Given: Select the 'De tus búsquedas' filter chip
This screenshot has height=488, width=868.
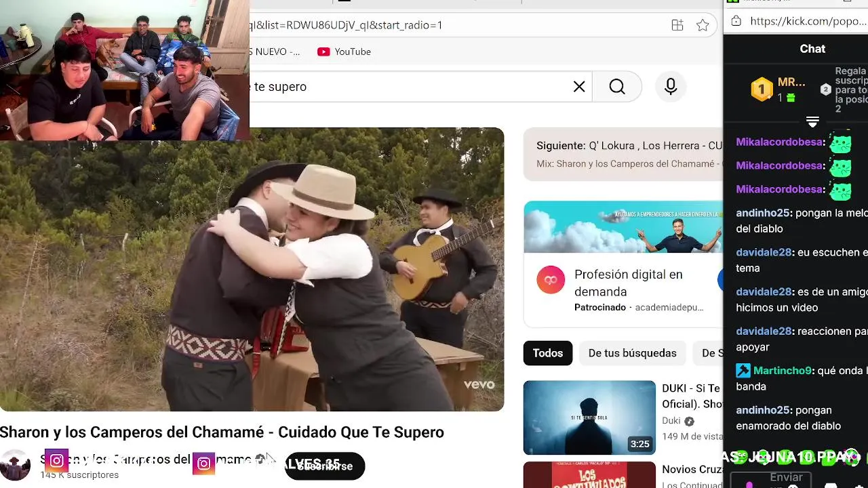Looking at the screenshot, I should 633,353.
